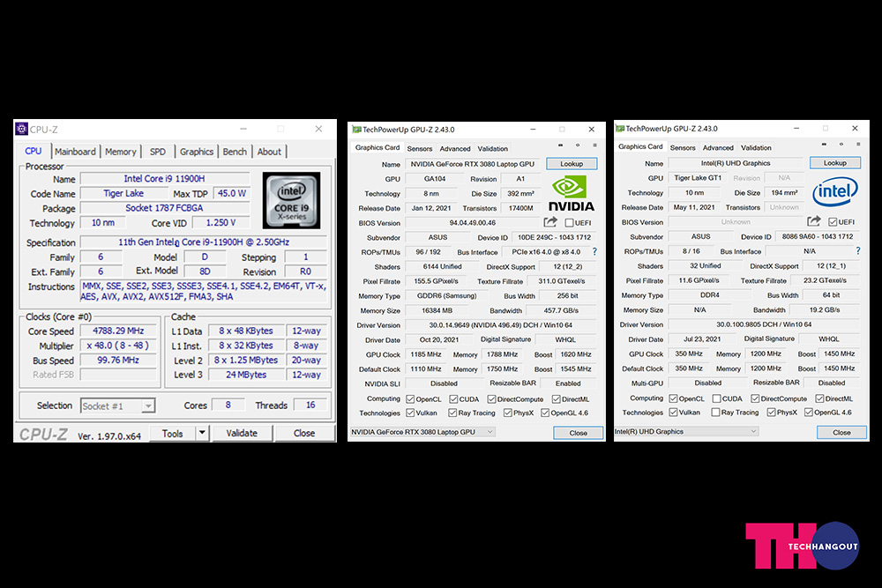Image resolution: width=882 pixels, height=588 pixels.
Task: Toggle DirectML checkbox in Intel GPU-Z window
Action: pos(819,398)
